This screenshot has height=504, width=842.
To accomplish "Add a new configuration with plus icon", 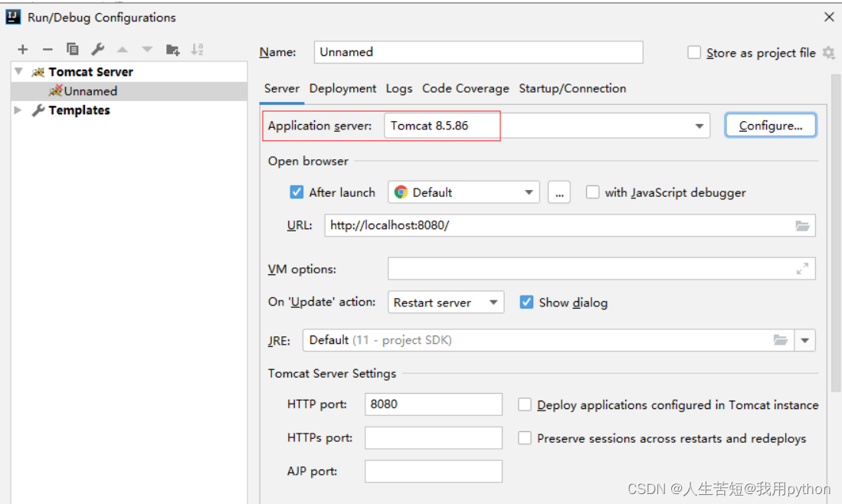I will pyautogui.click(x=22, y=49).
